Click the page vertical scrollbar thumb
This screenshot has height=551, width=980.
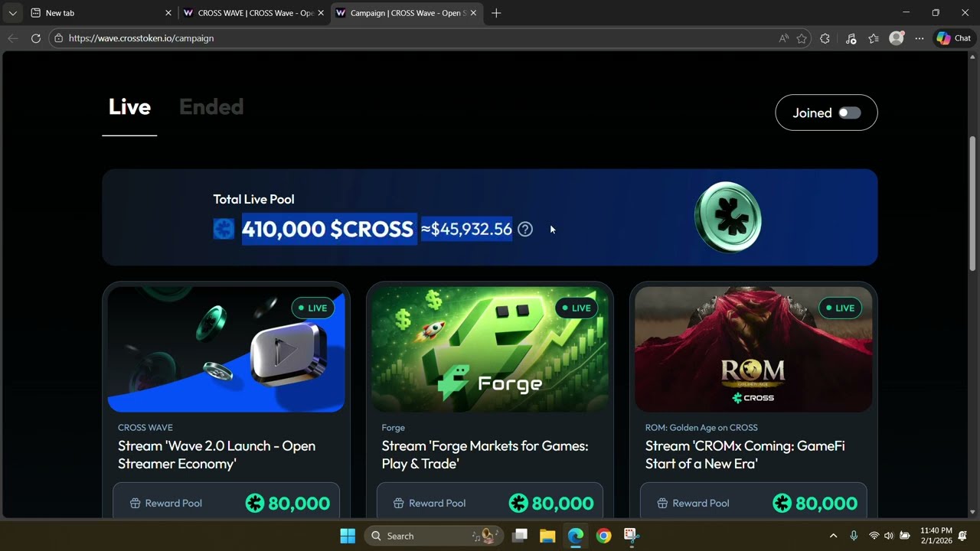tap(973, 203)
